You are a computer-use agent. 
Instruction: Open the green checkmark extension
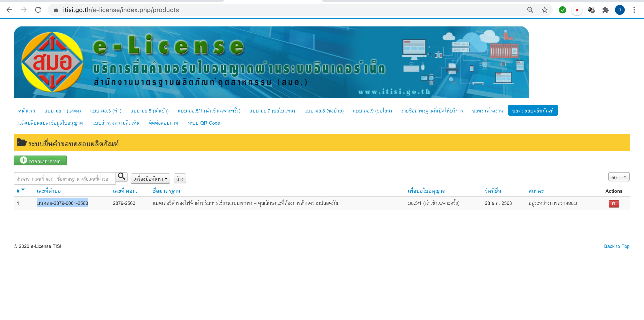(563, 10)
